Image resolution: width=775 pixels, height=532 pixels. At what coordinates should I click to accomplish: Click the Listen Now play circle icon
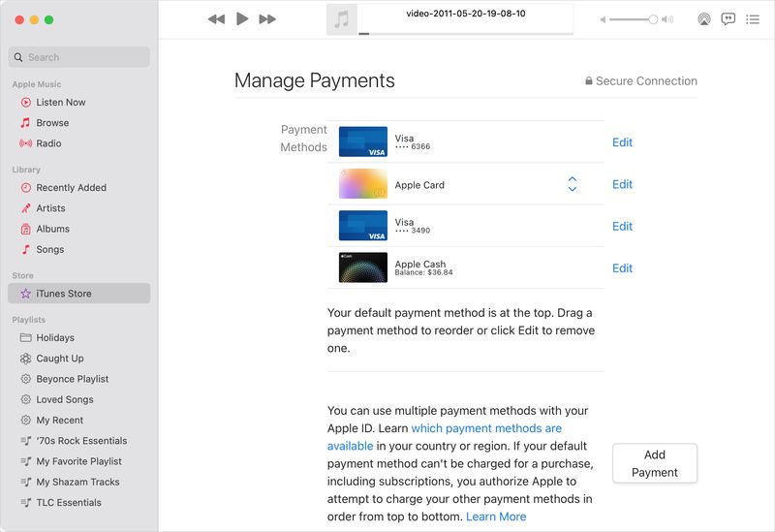tap(26, 103)
